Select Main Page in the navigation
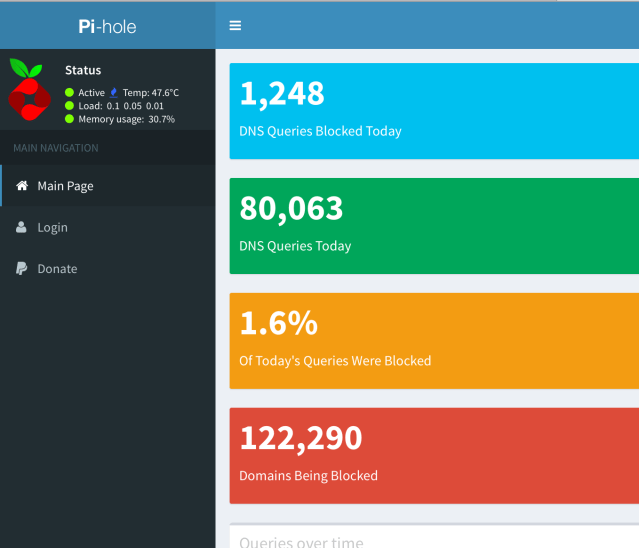 click(65, 186)
